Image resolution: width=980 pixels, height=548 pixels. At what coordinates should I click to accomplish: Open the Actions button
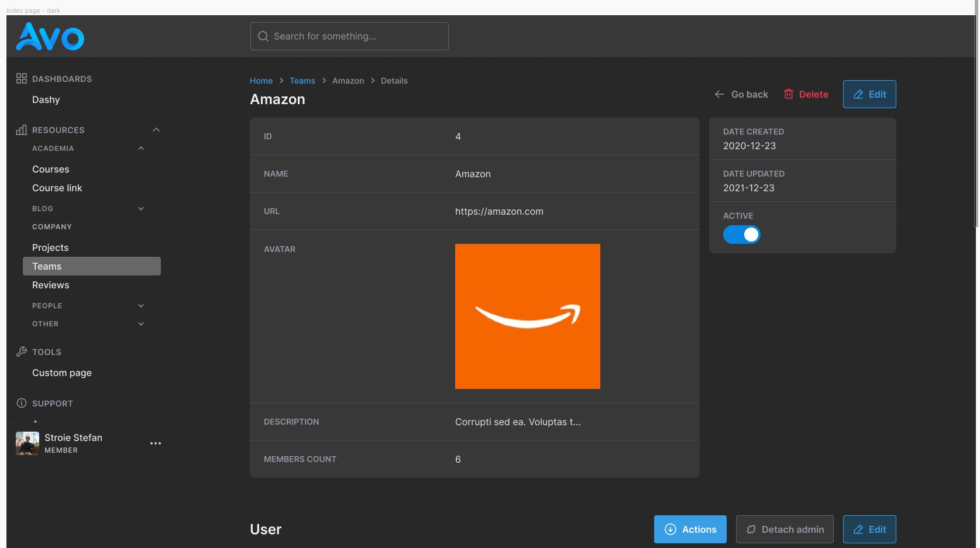coord(690,529)
